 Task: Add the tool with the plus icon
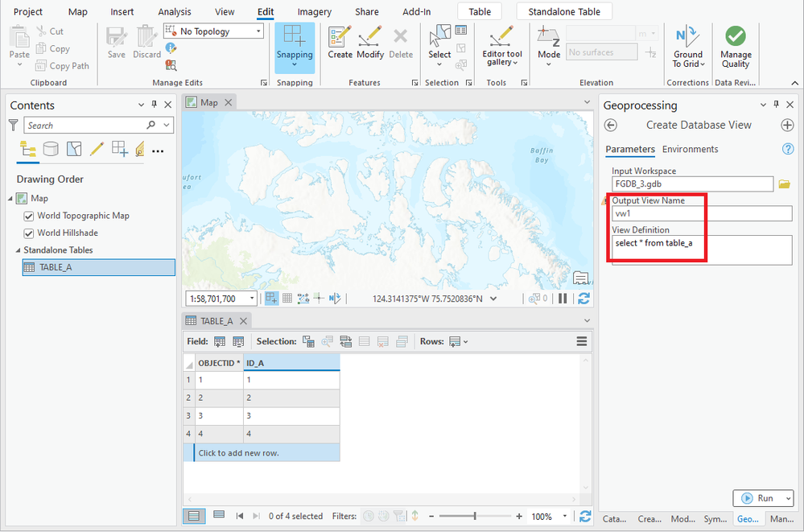pyautogui.click(x=787, y=126)
